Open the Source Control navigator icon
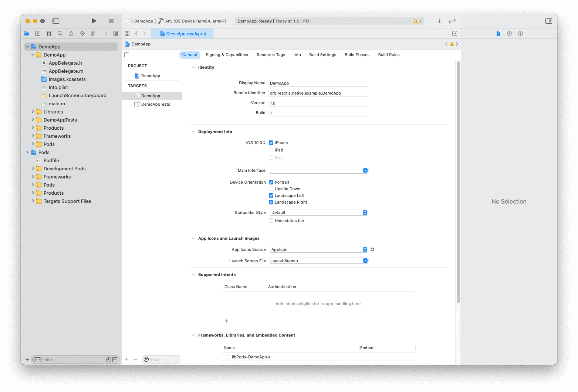The height and width of the screenshot is (392, 578). pos(38,34)
